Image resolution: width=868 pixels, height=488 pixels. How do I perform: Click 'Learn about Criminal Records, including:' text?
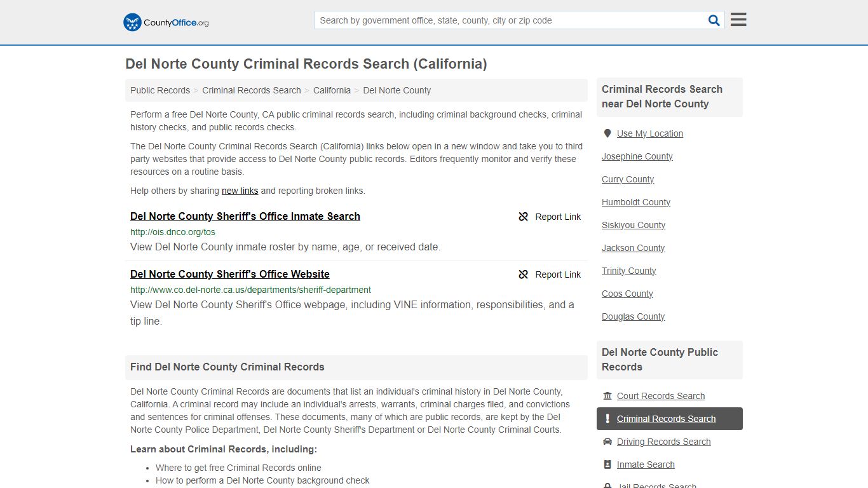tap(224, 449)
